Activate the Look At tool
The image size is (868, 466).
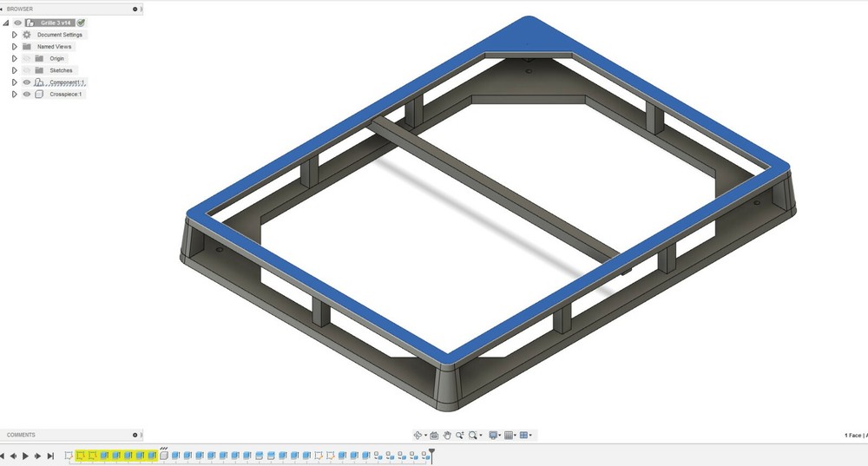[434, 436]
